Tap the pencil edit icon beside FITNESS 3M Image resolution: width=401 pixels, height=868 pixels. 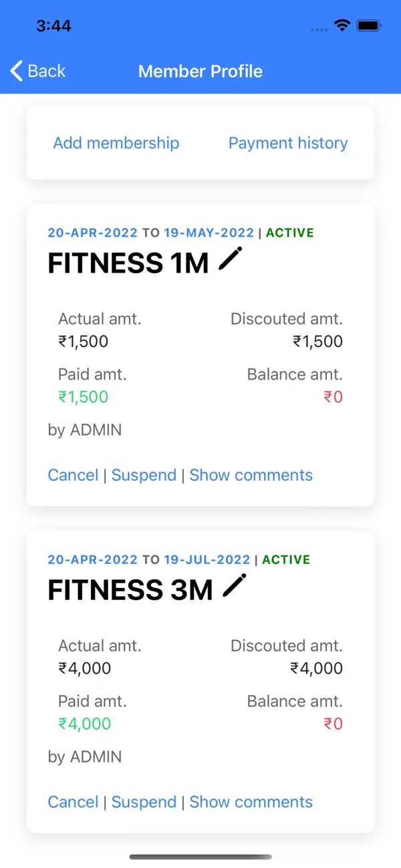(235, 586)
